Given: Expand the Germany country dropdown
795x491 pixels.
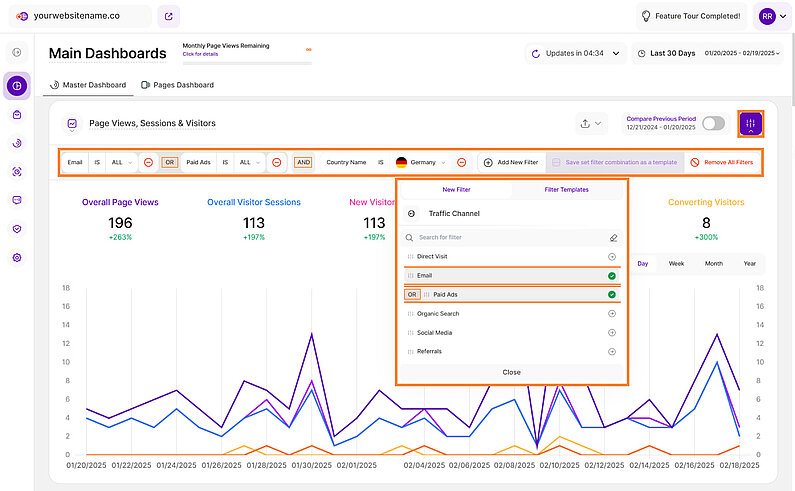Looking at the screenshot, I should tap(443, 162).
